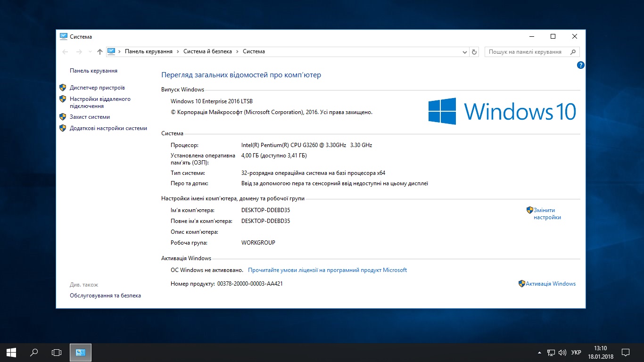Image resolution: width=644 pixels, height=362 pixels.
Task: Switch the УКР input language indicator
Action: 576,353
